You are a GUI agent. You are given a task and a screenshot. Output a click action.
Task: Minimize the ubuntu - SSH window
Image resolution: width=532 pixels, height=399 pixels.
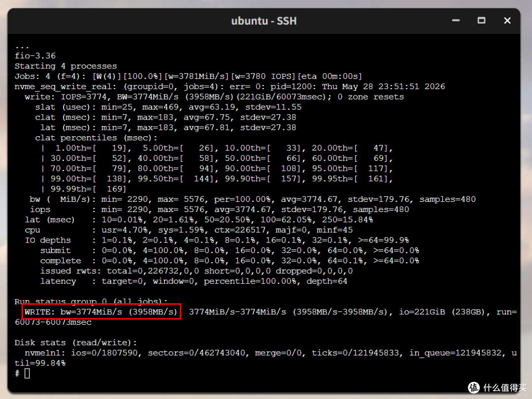(456, 21)
